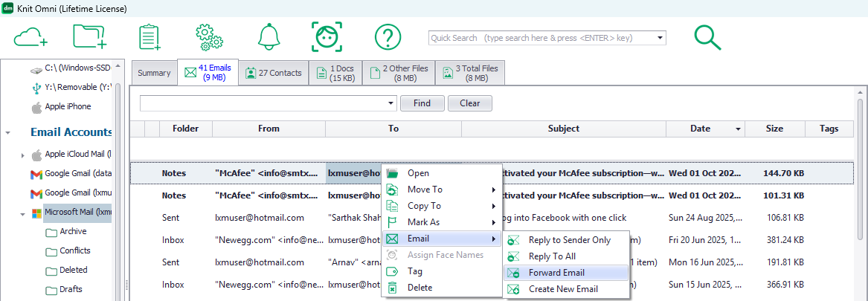Screen dimensions: 868x301
Task: Click the Deleted folder icon
Action: click(51, 271)
